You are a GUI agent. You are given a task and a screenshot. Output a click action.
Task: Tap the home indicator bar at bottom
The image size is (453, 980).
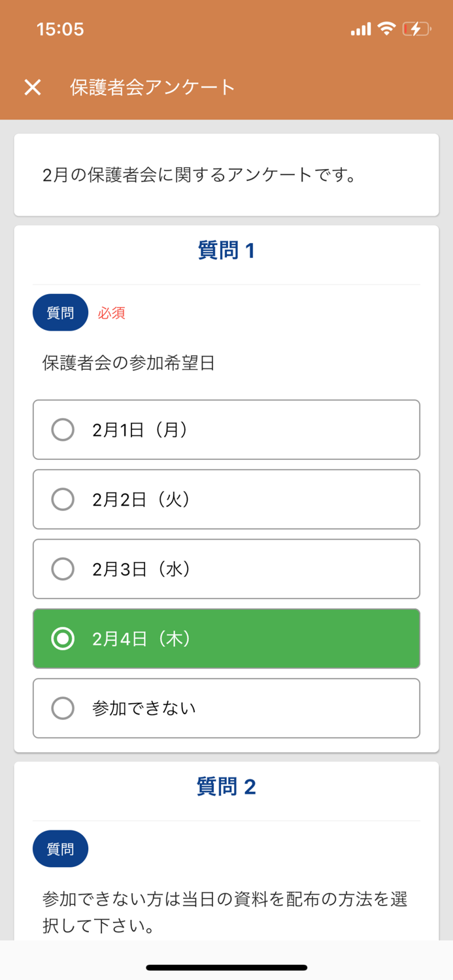pyautogui.click(x=226, y=966)
